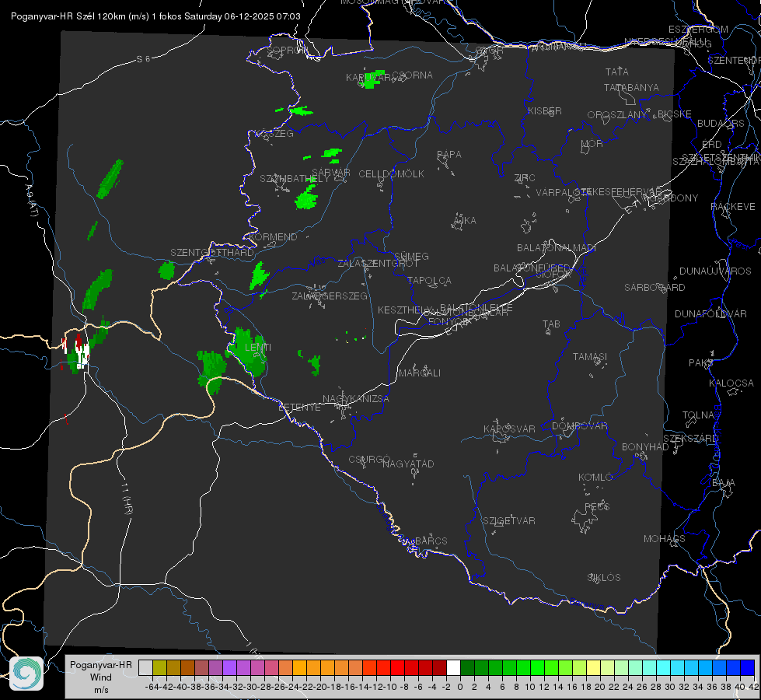Click the SÁRBOGÁRD city label

(655, 287)
